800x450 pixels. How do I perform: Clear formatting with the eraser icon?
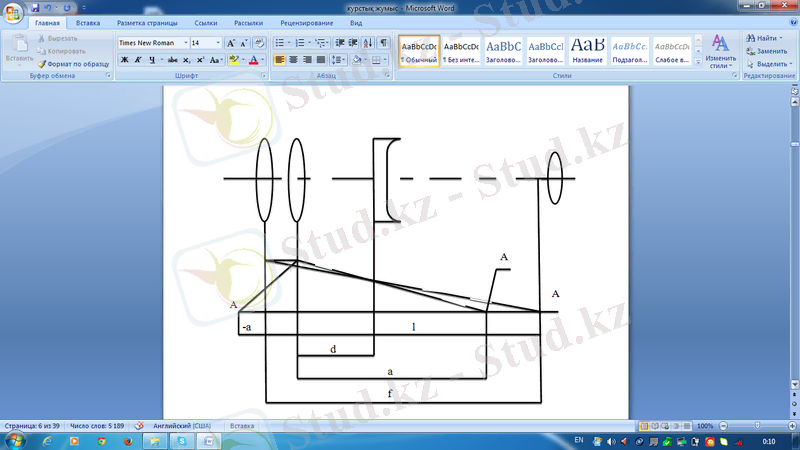(x=259, y=43)
